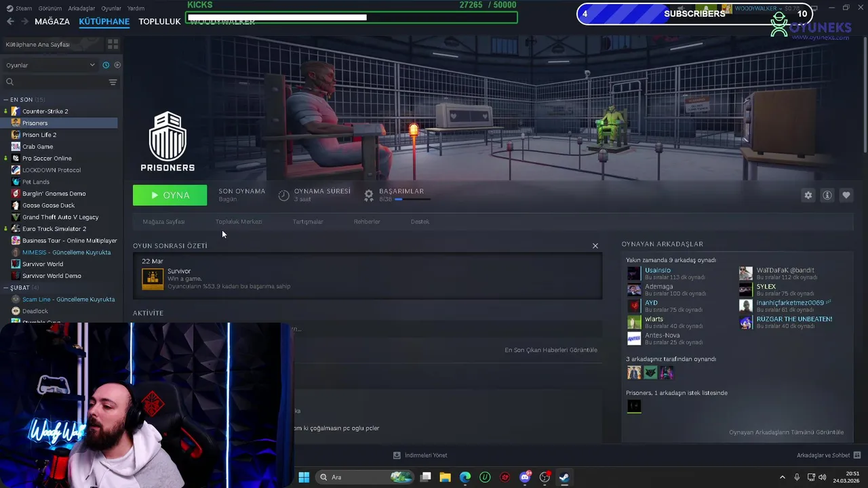This screenshot has width=868, height=488.
Task: Open Arkadaşlar ve Sohbet
Action: (829, 455)
